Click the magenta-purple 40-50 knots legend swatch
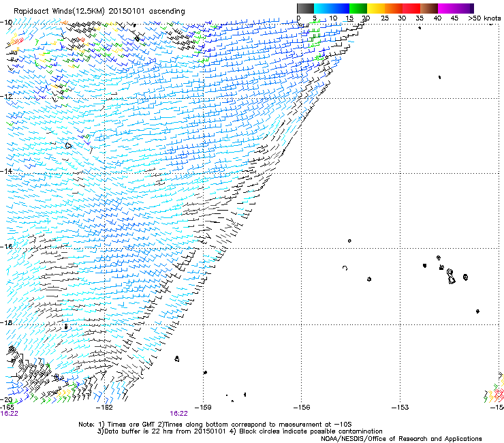Viewport: 504px width, 443px height. click(456, 8)
